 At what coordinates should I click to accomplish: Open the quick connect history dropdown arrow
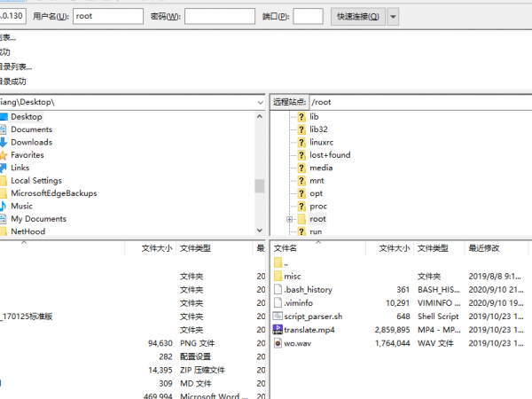393,16
